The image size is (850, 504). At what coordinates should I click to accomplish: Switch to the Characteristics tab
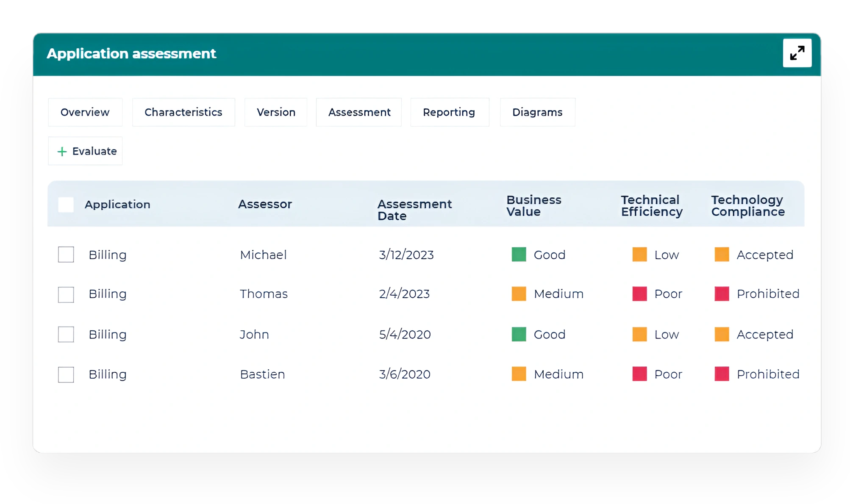[183, 112]
